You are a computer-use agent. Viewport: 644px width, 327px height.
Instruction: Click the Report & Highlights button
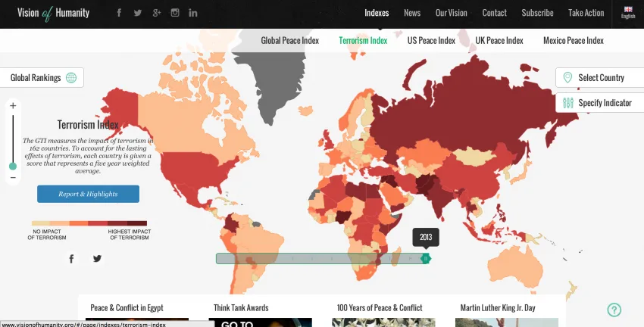[x=88, y=194]
